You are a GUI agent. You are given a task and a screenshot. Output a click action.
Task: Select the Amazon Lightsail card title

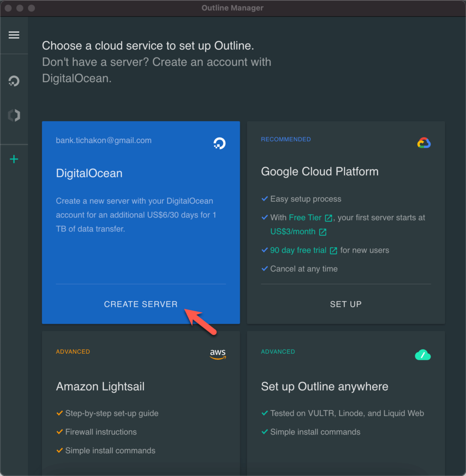pyautogui.click(x=100, y=386)
